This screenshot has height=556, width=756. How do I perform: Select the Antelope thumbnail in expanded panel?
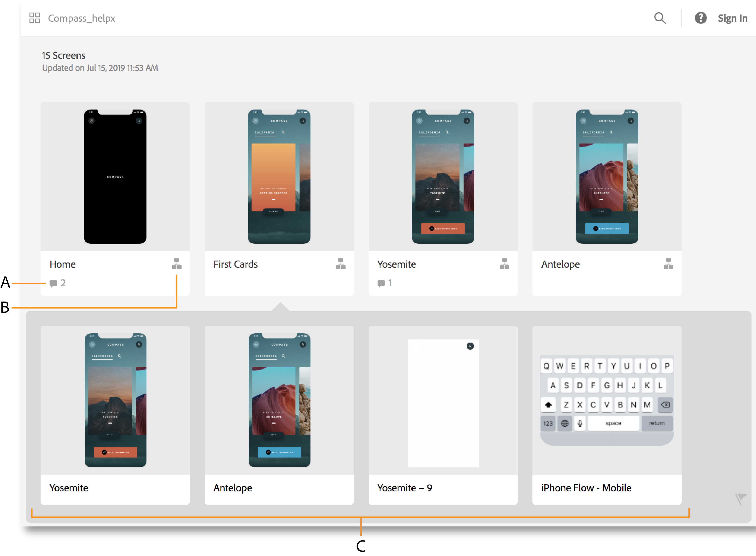(279, 400)
